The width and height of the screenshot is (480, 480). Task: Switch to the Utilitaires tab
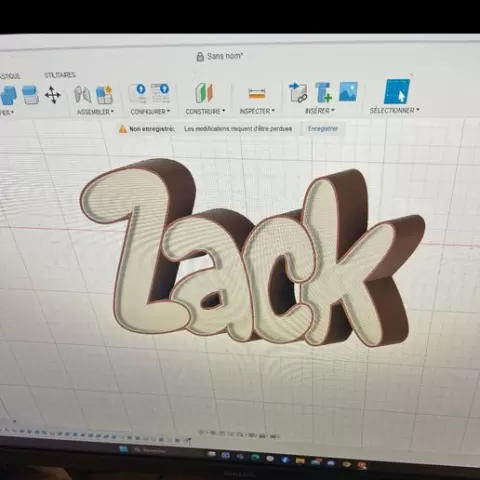[60, 75]
